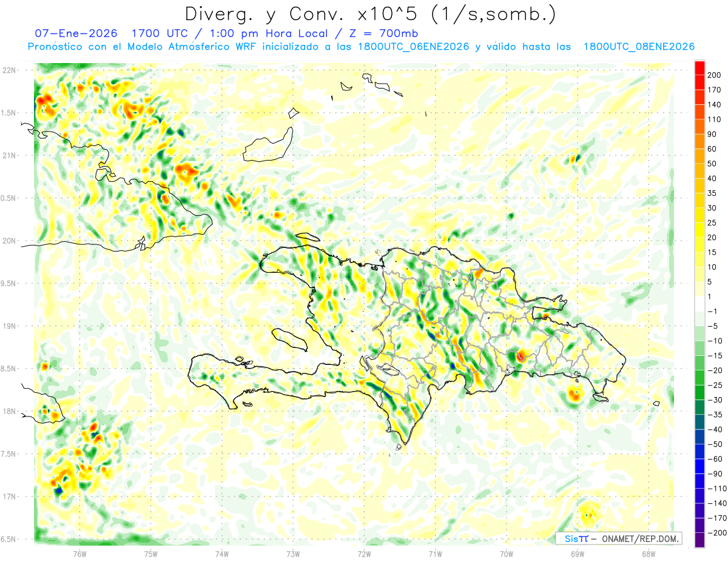Click the '69W' longitude label

[577, 554]
